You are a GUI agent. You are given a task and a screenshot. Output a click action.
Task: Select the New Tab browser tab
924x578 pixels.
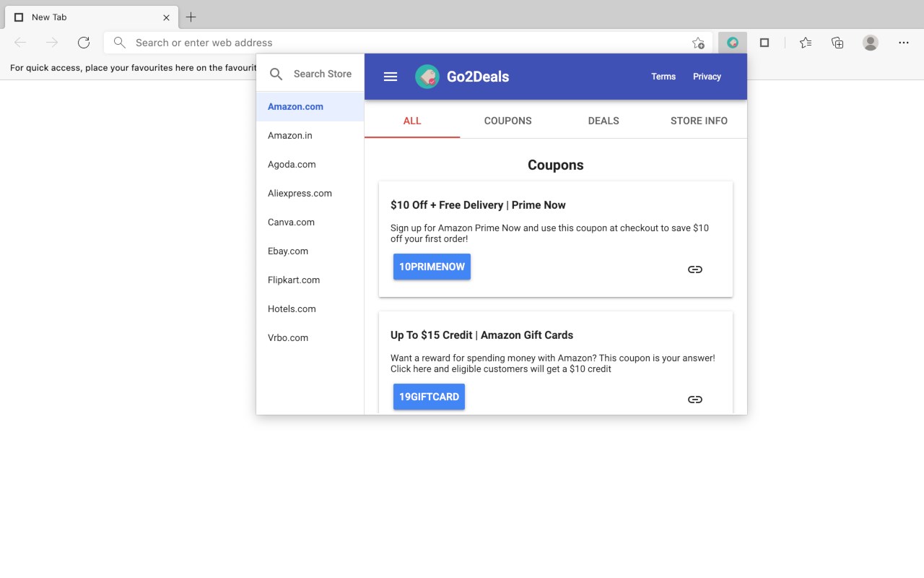click(92, 17)
